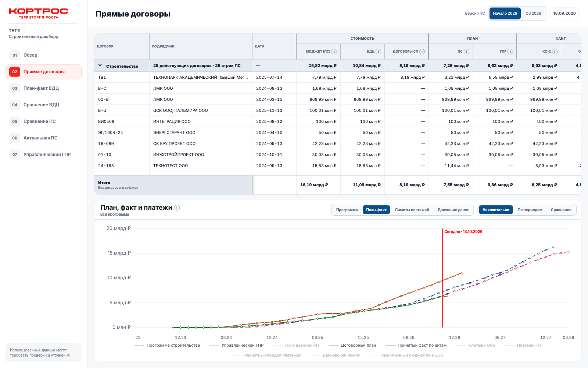The image size is (588, 368).
Task: Collapse the Строительство group row
Action: [100, 66]
